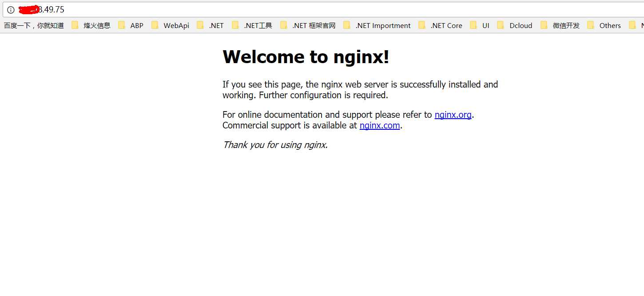Open the .NET bookmark folder
644x296 pixels.
coord(211,26)
